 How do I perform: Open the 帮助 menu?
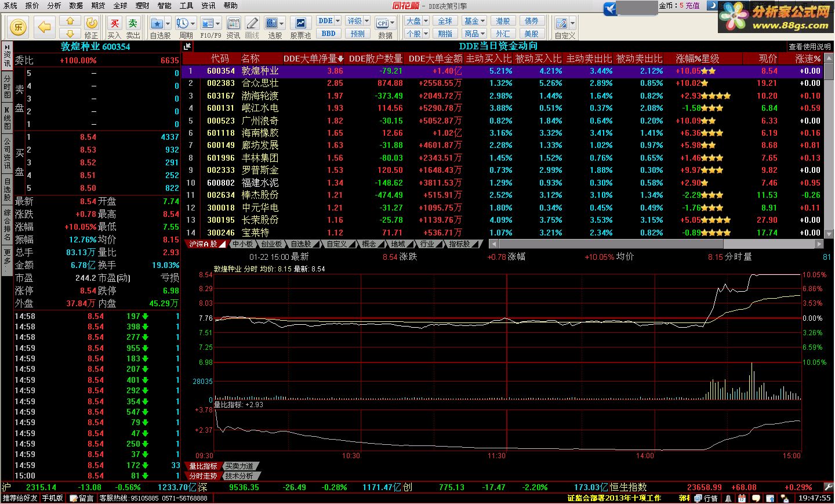[231, 5]
